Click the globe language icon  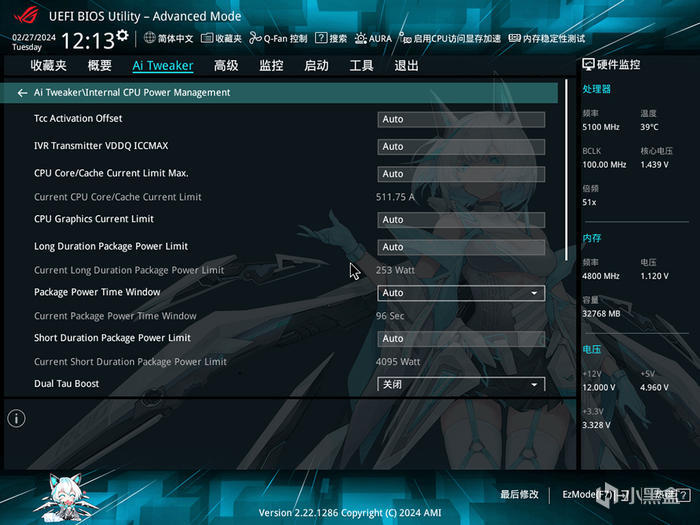(150, 38)
